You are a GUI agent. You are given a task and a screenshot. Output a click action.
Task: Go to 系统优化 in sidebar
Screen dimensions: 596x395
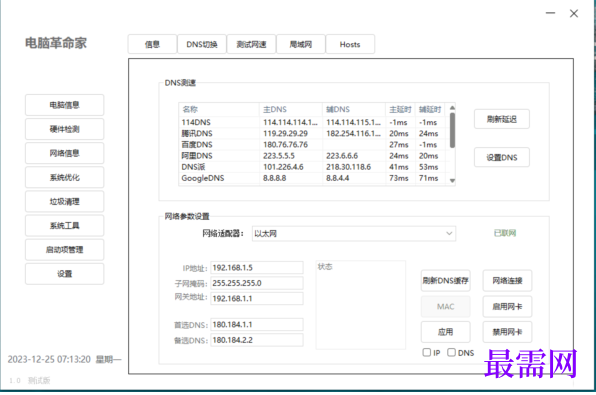point(64,178)
